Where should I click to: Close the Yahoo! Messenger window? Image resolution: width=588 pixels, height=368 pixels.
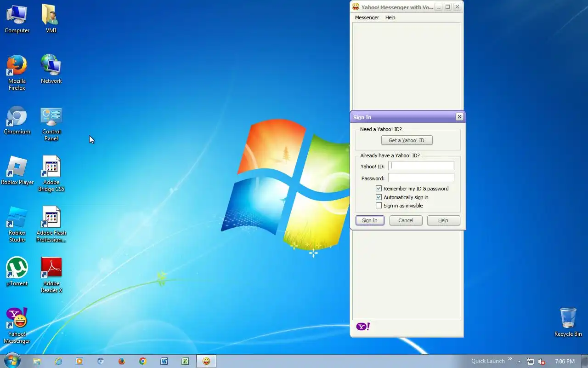[x=457, y=7]
